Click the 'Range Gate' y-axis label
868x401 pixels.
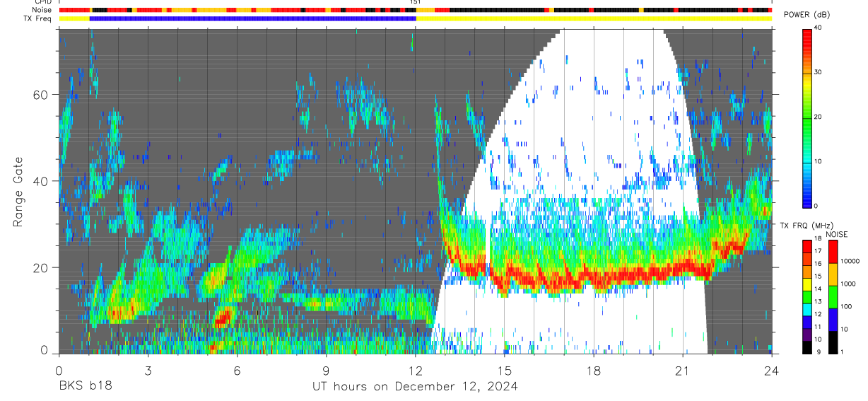click(x=18, y=191)
